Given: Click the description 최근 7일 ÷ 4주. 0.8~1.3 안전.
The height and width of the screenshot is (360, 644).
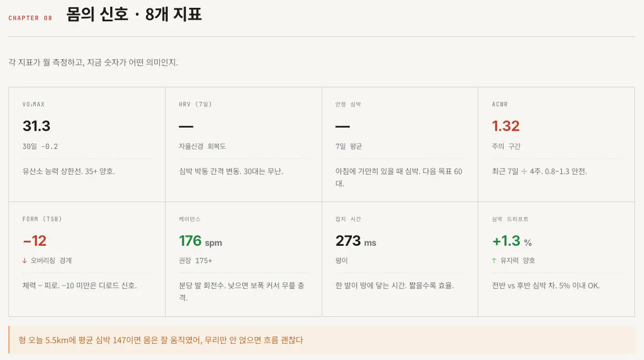Looking at the screenshot, I should coord(539,171).
